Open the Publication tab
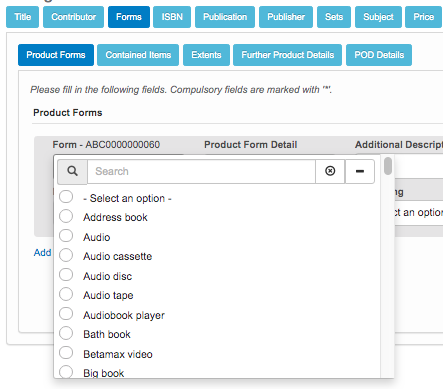This screenshot has width=443, height=389. tap(225, 17)
